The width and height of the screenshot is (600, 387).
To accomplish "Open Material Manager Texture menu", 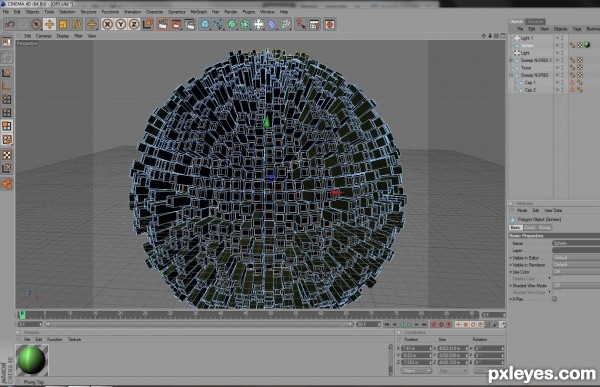I will coord(75,340).
